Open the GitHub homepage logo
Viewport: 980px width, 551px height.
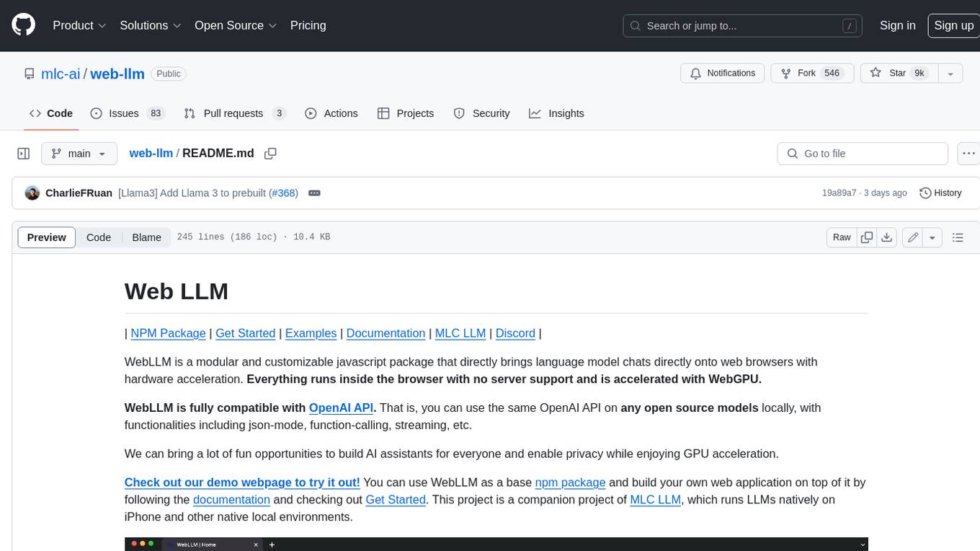[23, 25]
